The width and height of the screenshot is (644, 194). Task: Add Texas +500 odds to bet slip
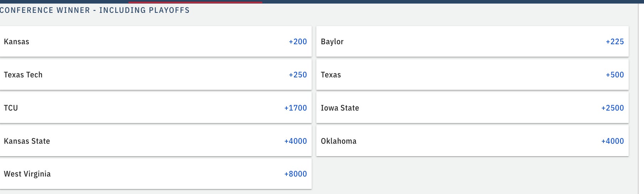click(614, 75)
